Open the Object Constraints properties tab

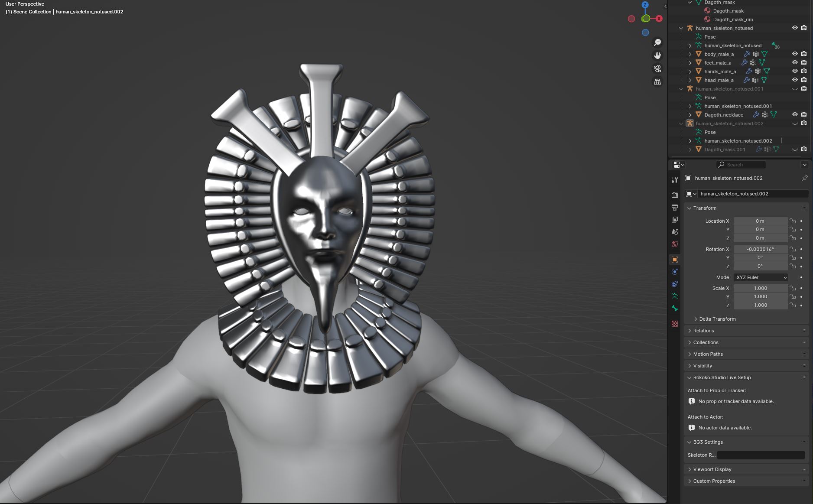pos(675,284)
